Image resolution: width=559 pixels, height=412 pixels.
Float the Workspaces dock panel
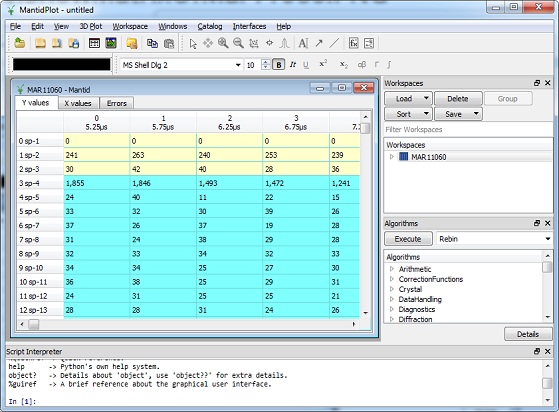click(537, 83)
